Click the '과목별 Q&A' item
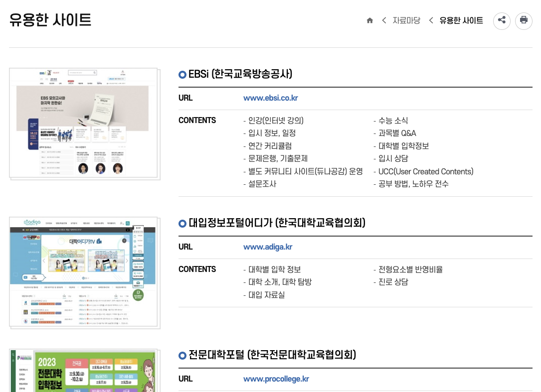The width and height of the screenshot is (541, 392). [395, 133]
